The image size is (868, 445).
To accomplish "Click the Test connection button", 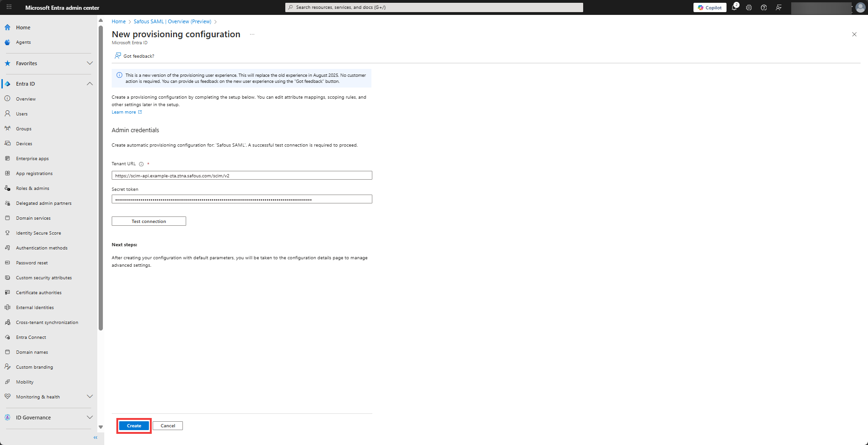I will pyautogui.click(x=148, y=221).
